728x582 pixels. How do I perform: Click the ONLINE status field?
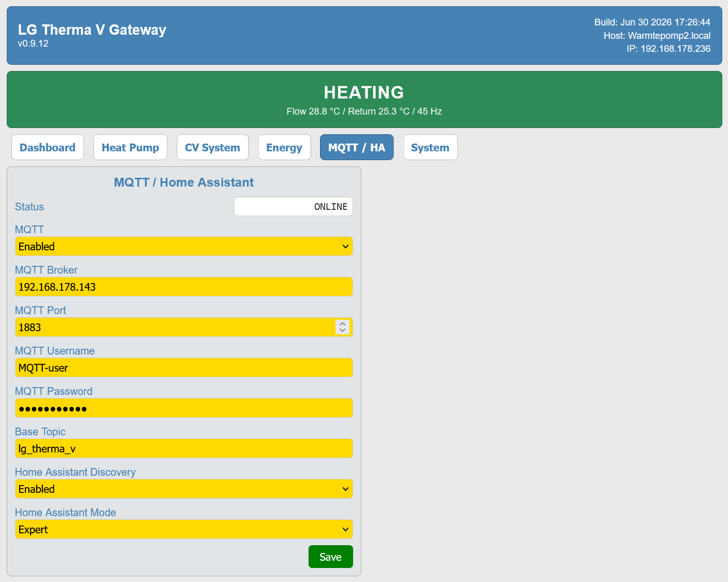(293, 206)
